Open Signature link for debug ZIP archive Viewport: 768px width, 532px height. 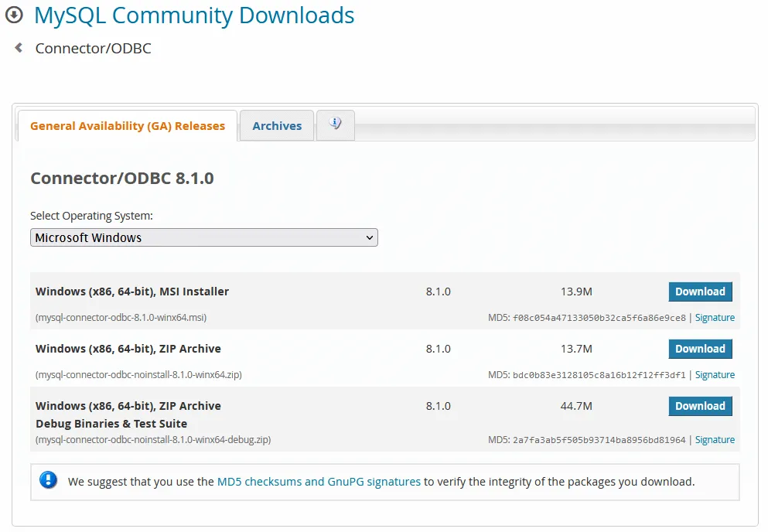point(715,440)
